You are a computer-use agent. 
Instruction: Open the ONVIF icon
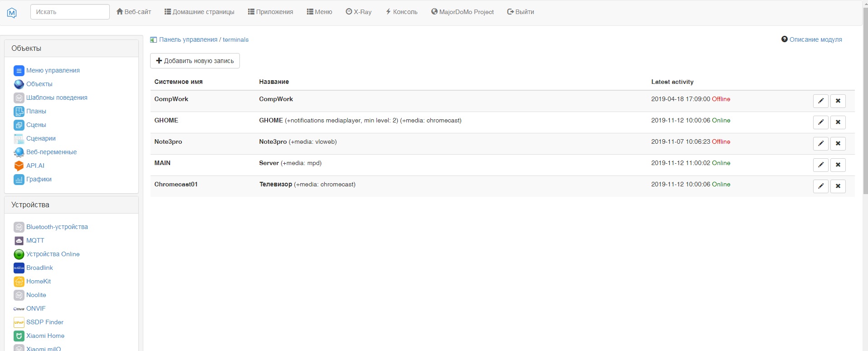[19, 308]
